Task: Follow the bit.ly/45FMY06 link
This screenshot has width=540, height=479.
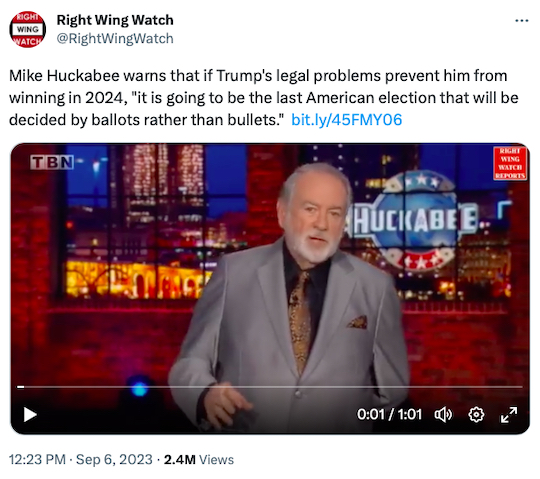Action: [346, 120]
